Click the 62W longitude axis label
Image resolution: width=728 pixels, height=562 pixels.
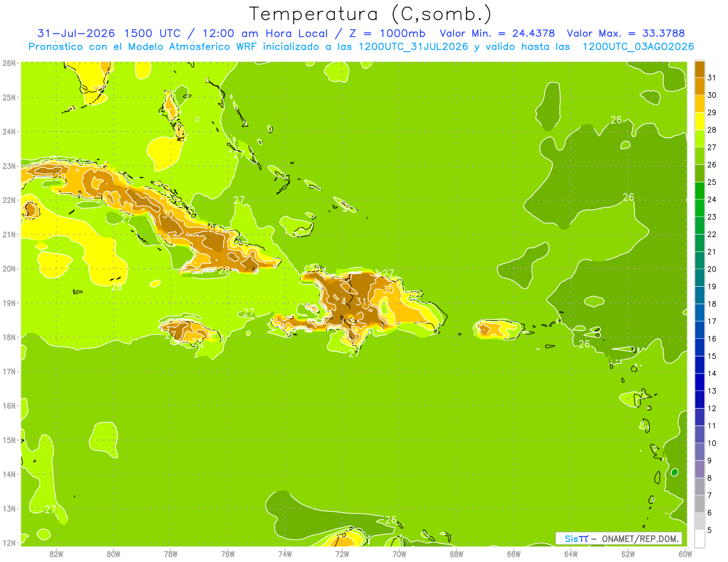628,554
